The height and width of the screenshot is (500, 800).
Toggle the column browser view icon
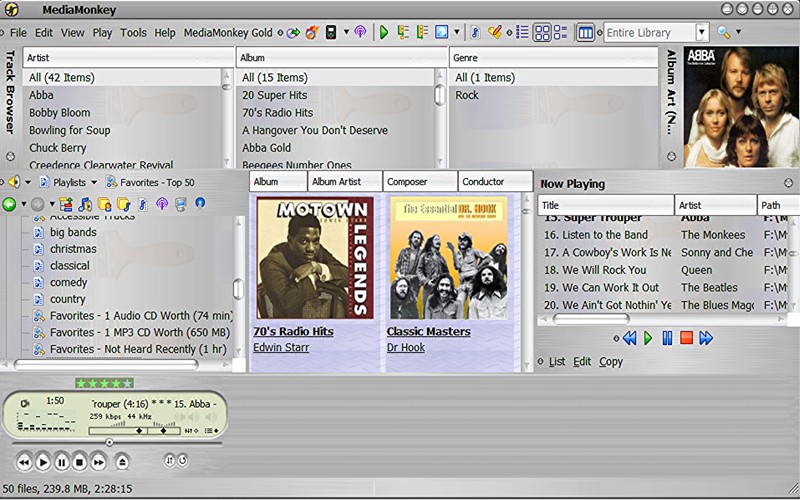[586, 32]
